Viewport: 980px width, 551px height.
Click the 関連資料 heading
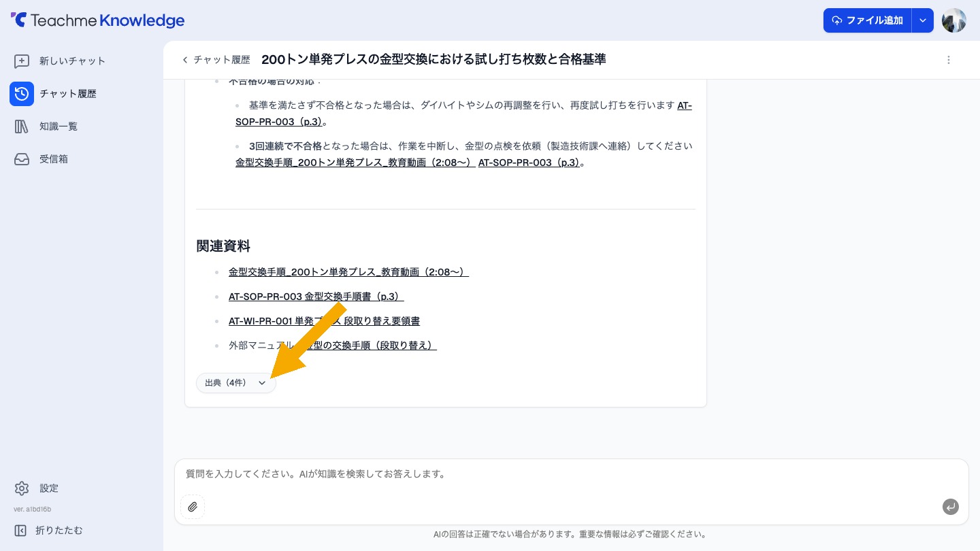pyautogui.click(x=223, y=246)
